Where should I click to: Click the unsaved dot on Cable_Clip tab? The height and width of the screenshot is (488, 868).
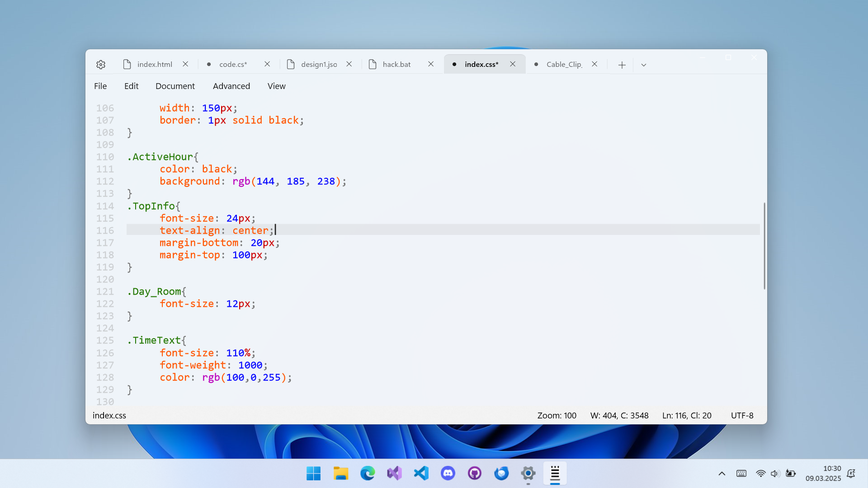(536, 65)
